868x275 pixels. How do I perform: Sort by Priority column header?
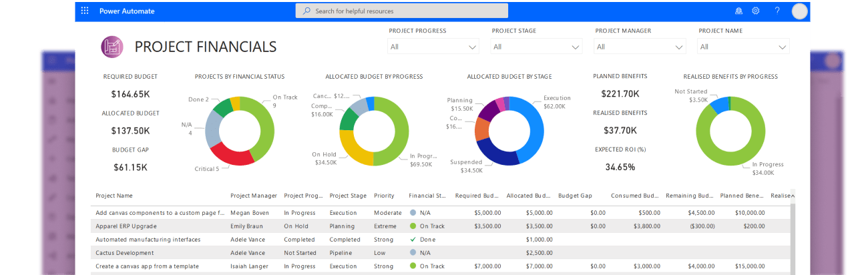click(385, 196)
